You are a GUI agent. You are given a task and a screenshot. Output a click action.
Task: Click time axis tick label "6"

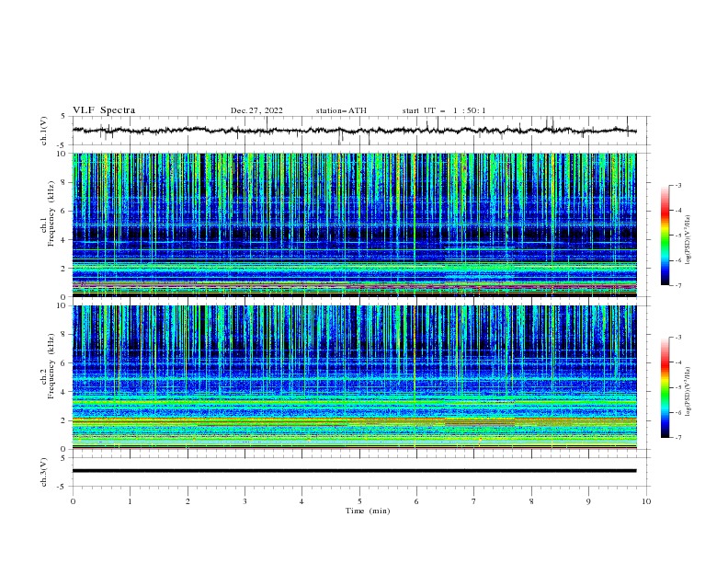416,501
